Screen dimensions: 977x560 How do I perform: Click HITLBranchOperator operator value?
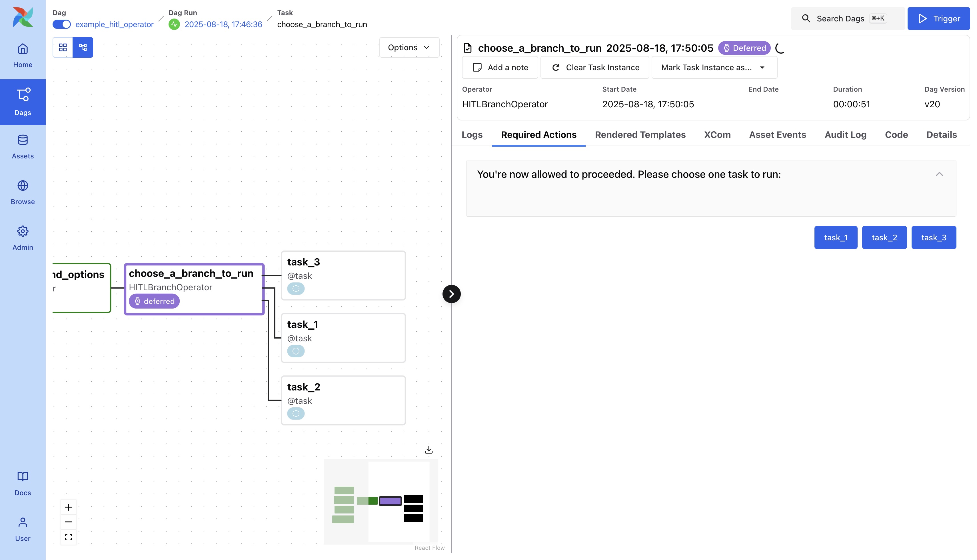pos(505,104)
